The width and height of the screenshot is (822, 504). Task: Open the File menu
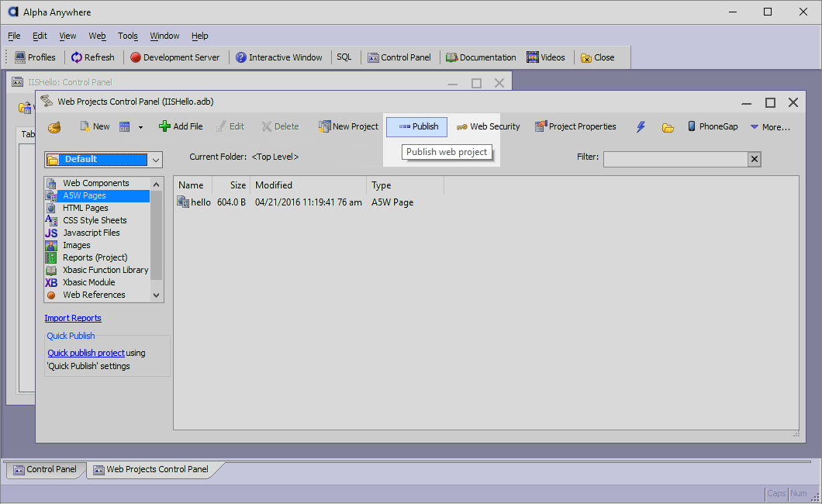point(14,36)
